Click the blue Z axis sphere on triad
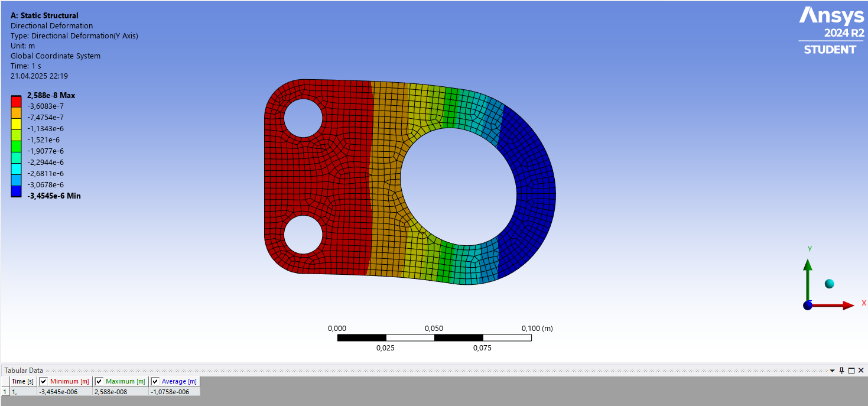868x406 pixels. tap(808, 305)
